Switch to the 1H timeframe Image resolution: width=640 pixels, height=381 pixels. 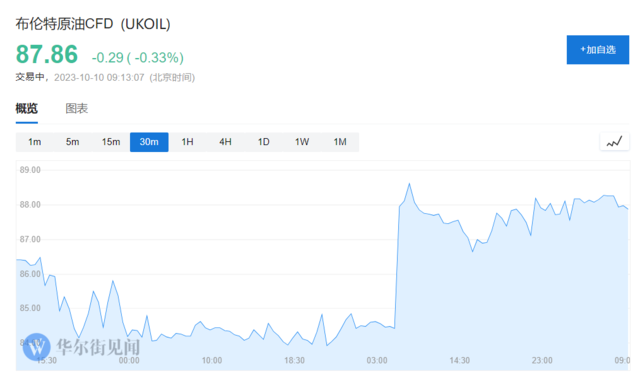point(187,142)
